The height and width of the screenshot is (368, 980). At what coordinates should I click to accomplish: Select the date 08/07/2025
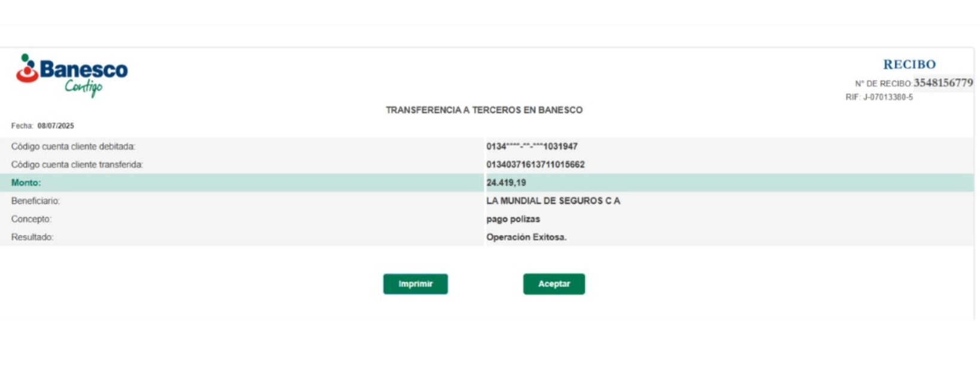click(x=56, y=126)
